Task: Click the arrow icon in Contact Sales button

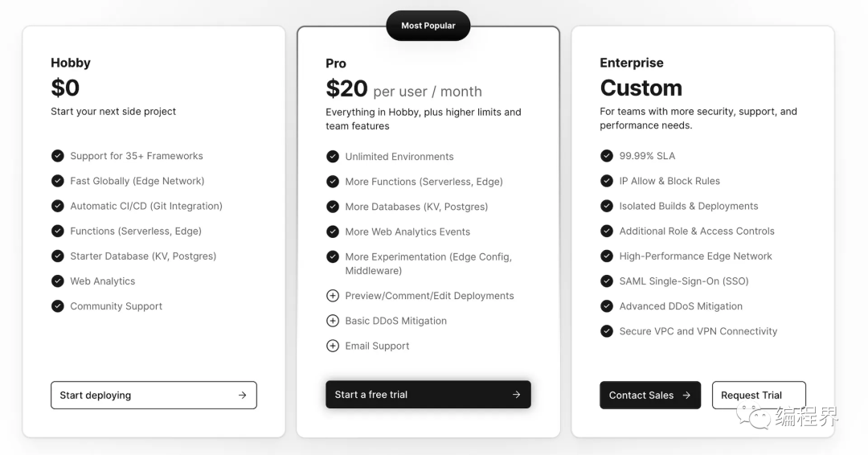Action: [x=686, y=396]
